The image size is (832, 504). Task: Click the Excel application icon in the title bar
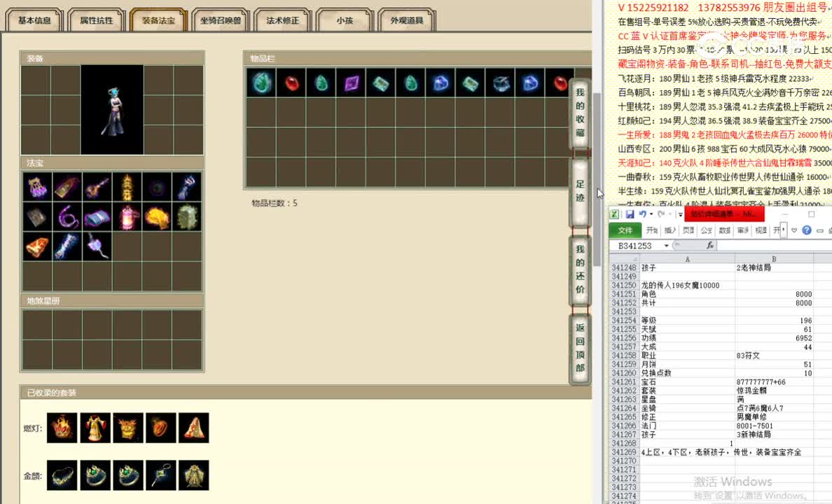(614, 214)
